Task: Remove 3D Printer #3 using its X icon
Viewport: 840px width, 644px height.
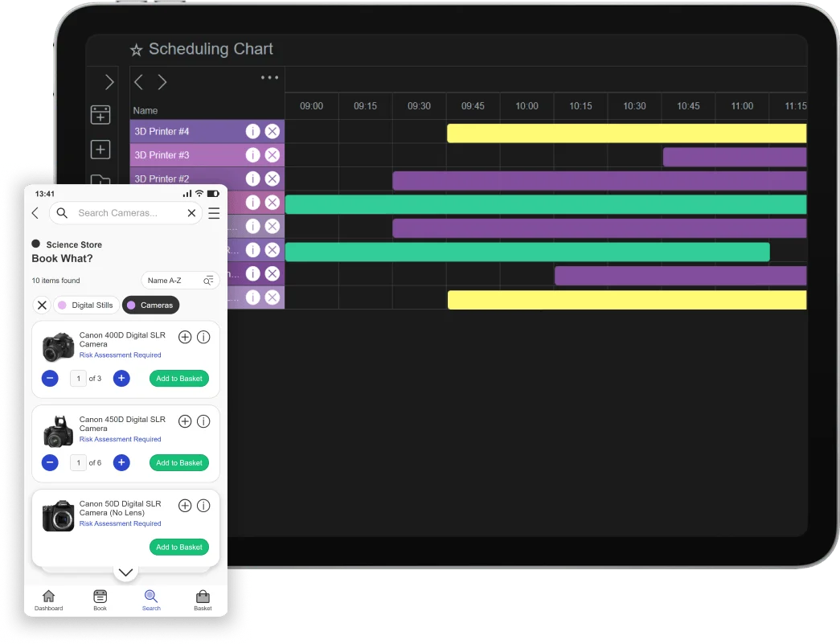Action: point(272,154)
